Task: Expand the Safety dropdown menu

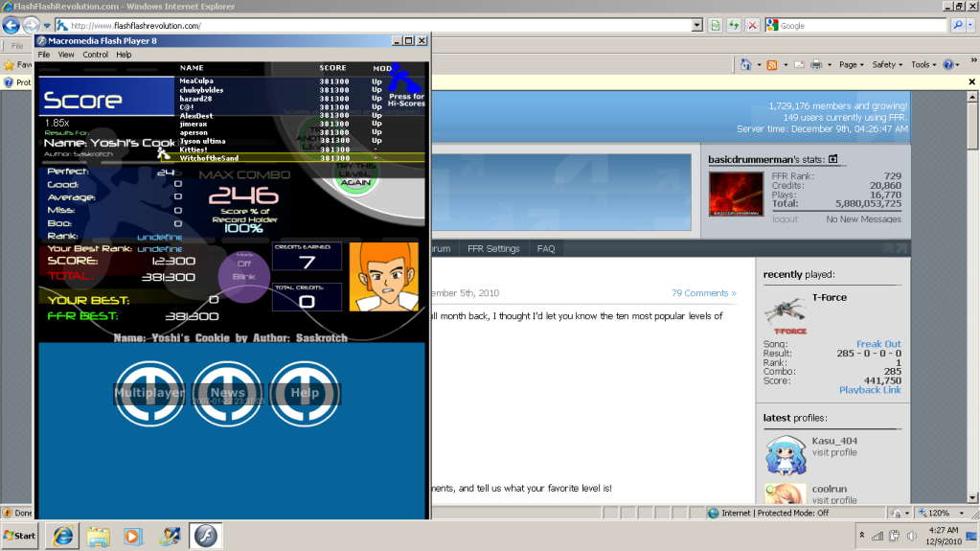Action: click(887, 65)
